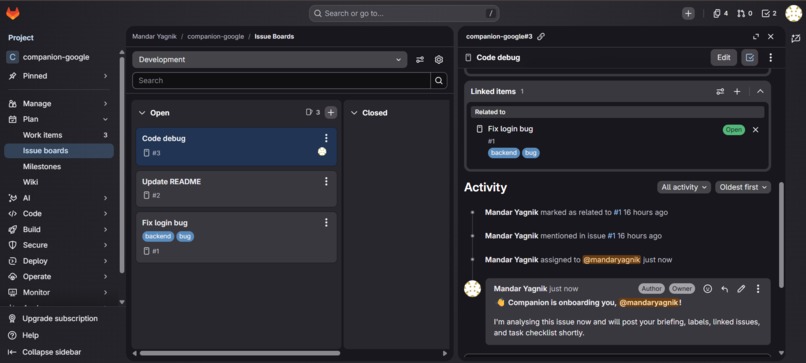Screen dimensions: 806x363
Task: Add emoji reaction to comment
Action: [x=707, y=289]
